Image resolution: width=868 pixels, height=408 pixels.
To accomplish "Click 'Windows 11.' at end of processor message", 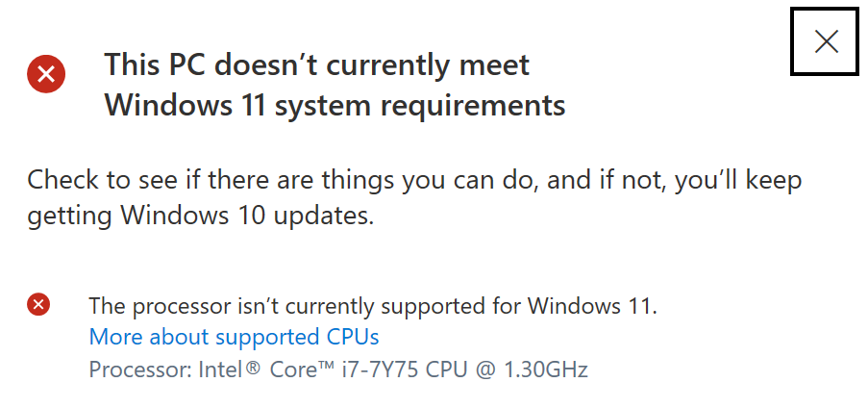I will click(592, 305).
